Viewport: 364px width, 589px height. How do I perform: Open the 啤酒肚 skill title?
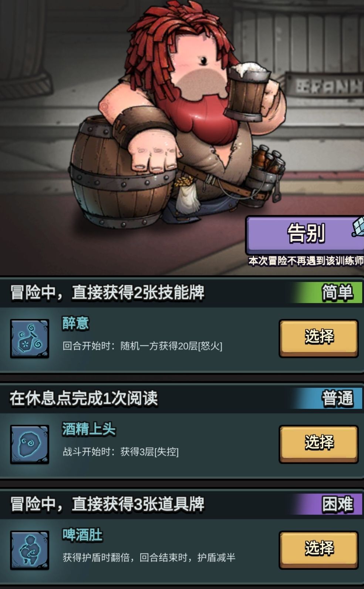pos(82,535)
